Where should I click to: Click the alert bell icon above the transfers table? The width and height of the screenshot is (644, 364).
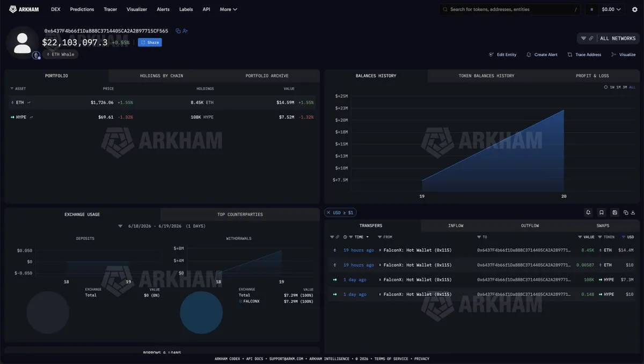[588, 212]
